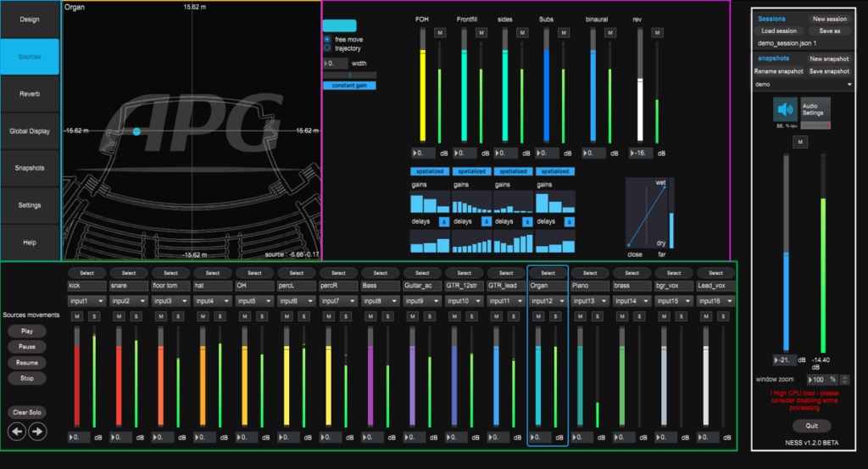Viewport: 868px width, 469px height.
Task: Open input16 dropdown for Lead_vox
Action: (x=715, y=301)
